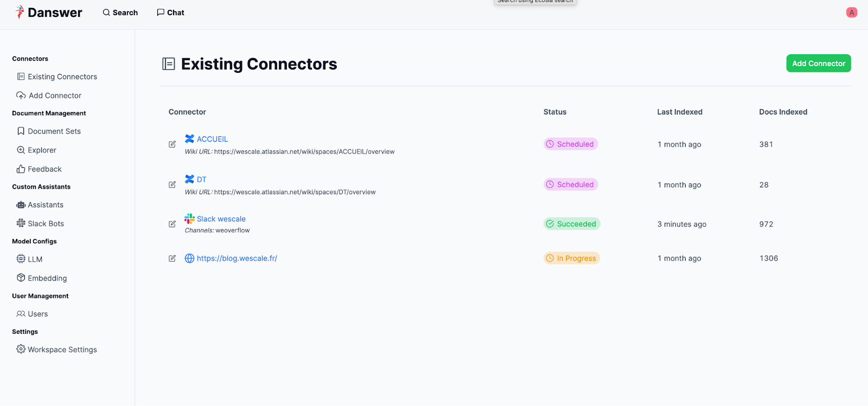Edit the ACCUEIL connector via pencil icon

[172, 144]
